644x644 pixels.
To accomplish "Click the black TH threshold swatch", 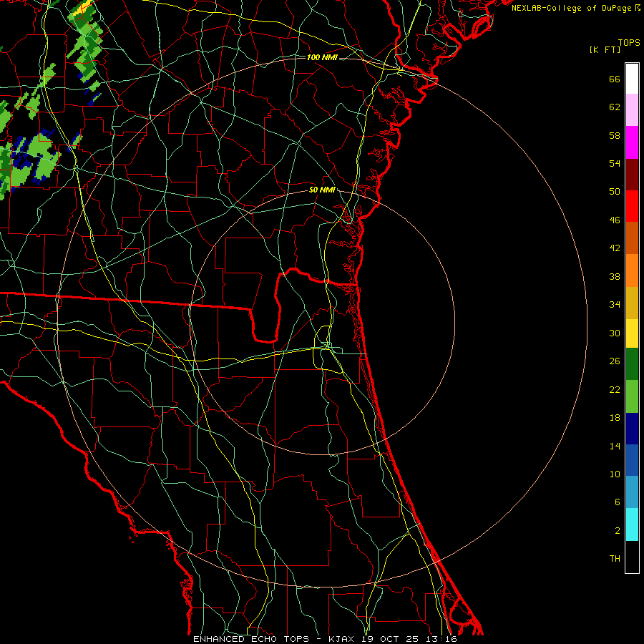I will pos(632,557).
